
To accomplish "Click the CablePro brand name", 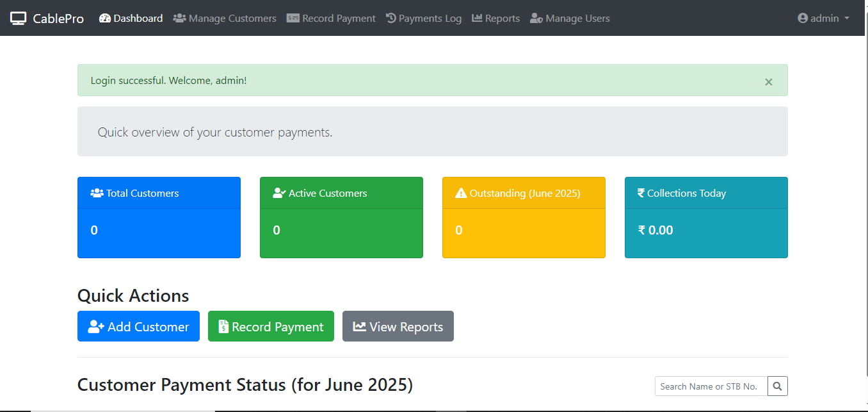I will point(58,19).
